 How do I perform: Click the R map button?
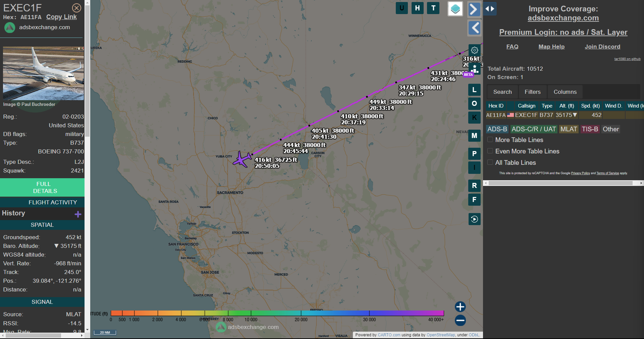(474, 186)
